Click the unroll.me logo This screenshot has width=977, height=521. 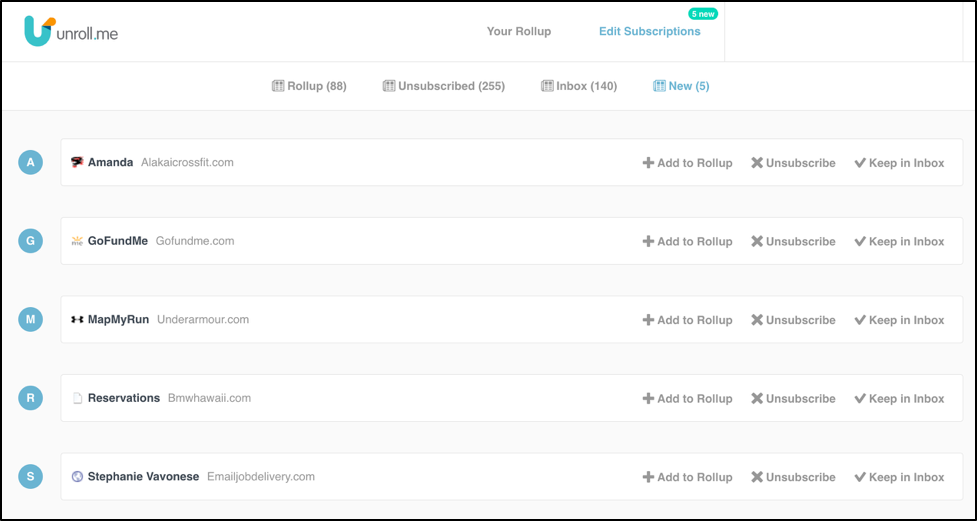click(71, 31)
